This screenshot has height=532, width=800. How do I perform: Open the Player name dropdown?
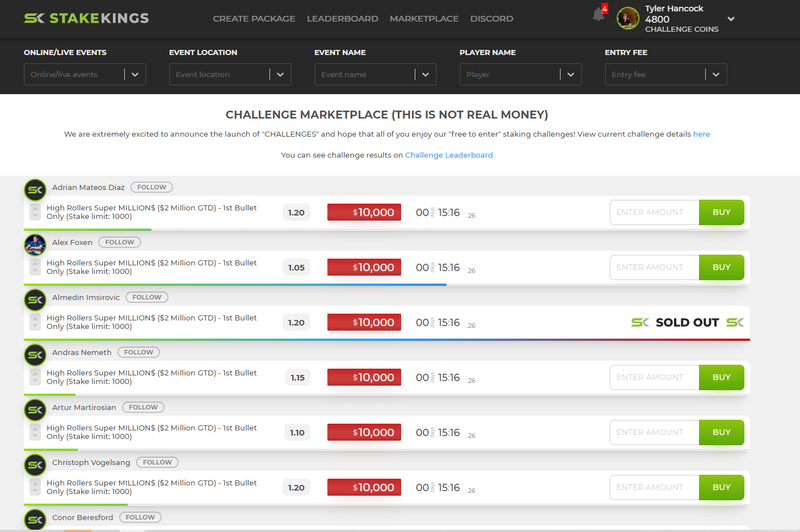tap(521, 74)
